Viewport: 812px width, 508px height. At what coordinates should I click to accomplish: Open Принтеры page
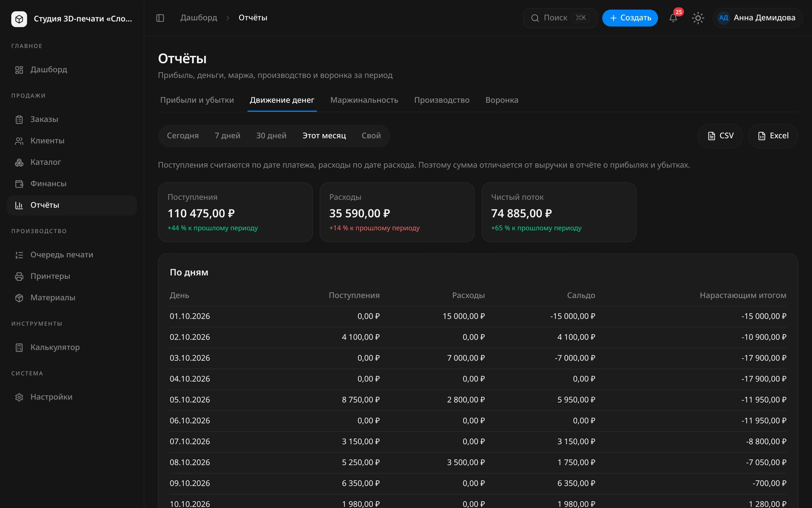click(72, 276)
